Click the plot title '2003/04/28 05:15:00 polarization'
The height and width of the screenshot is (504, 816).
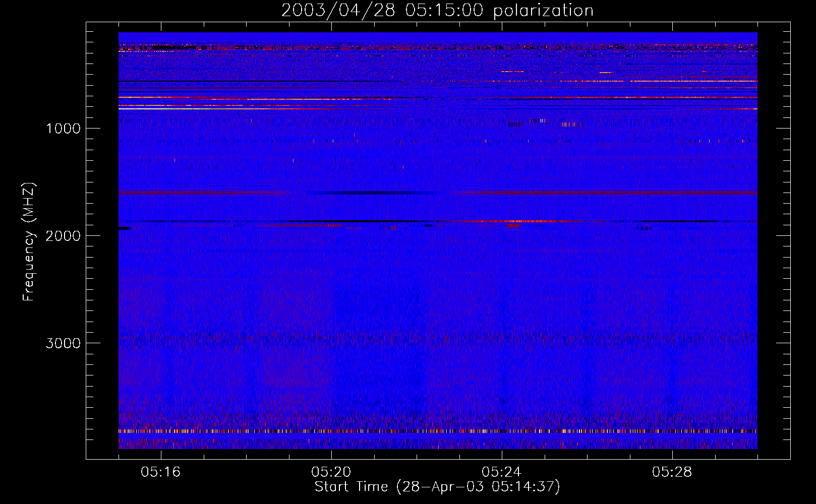tap(437, 10)
